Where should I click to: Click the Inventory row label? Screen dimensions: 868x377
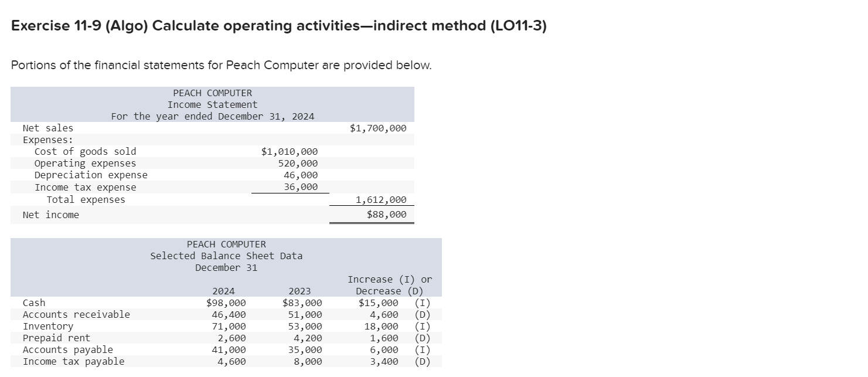[48, 326]
